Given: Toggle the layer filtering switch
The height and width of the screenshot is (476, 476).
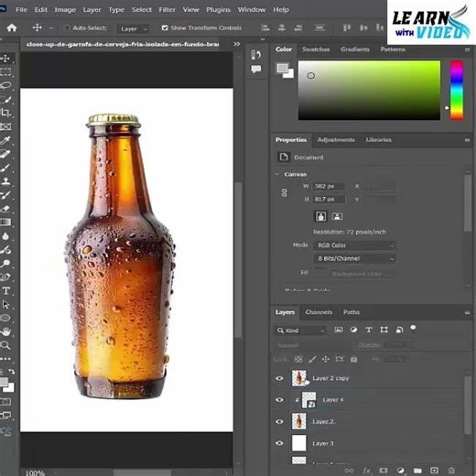Looking at the screenshot, I should click(413, 328).
